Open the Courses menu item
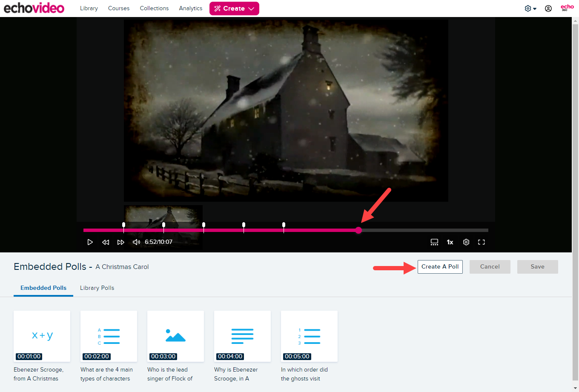 (x=119, y=8)
